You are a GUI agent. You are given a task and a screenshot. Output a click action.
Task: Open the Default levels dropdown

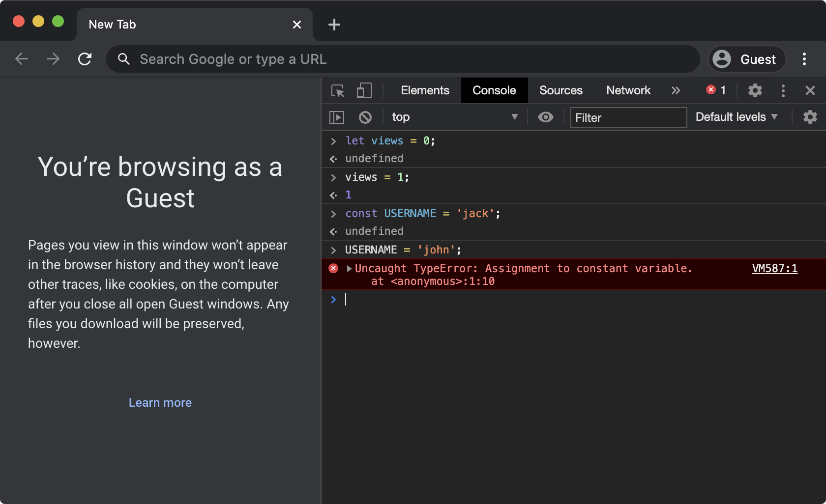pyautogui.click(x=737, y=117)
